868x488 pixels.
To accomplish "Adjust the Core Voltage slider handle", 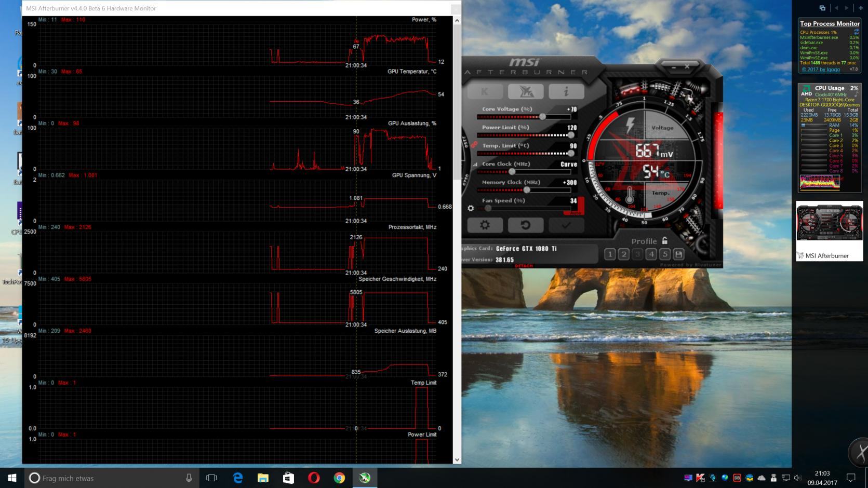I will coord(542,117).
